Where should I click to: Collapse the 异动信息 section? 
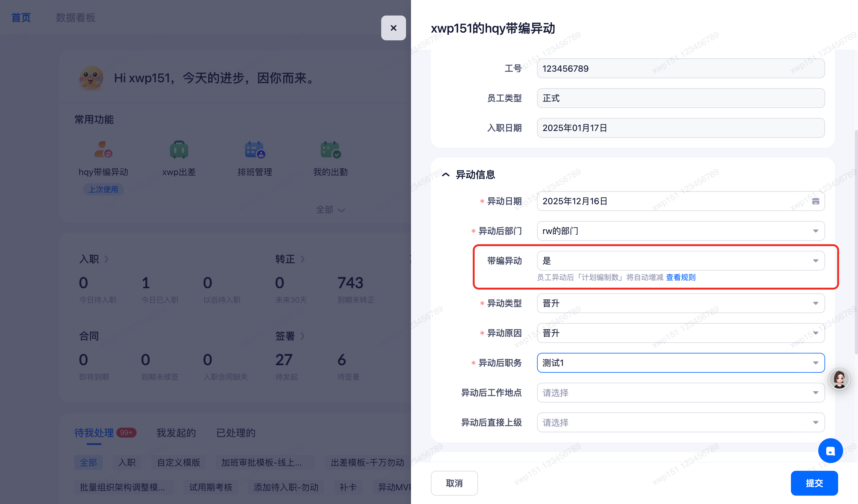click(446, 175)
